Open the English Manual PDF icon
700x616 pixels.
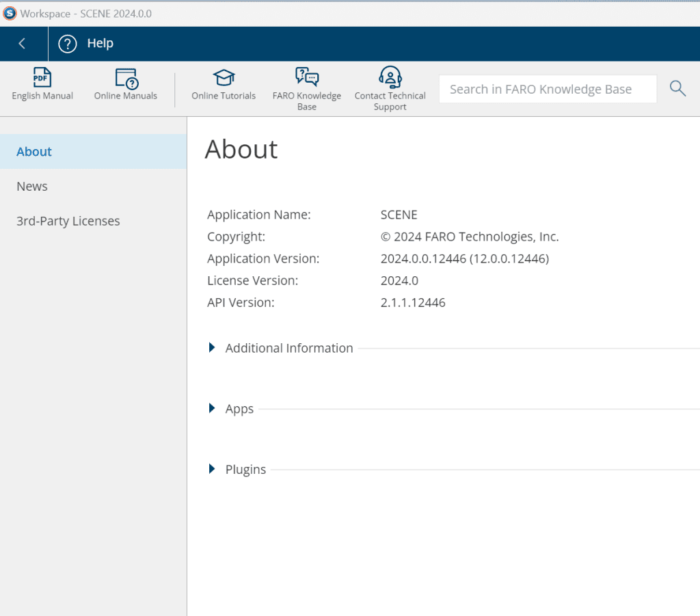(x=42, y=78)
